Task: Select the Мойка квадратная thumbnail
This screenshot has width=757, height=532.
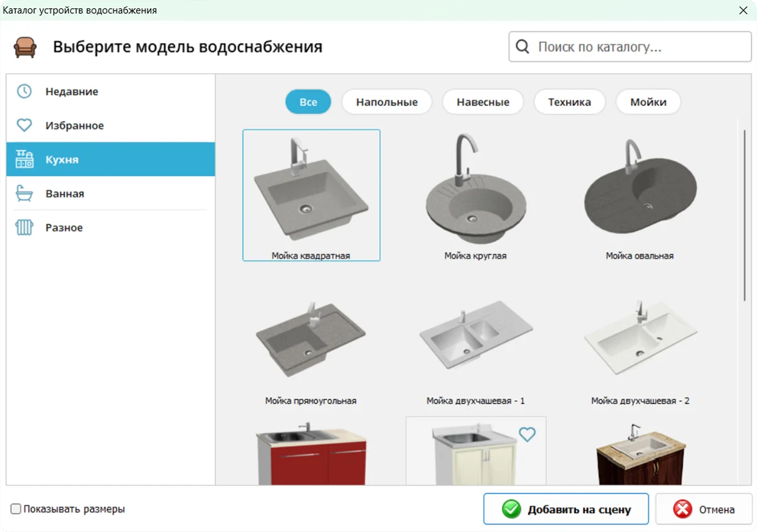Action: click(x=312, y=195)
